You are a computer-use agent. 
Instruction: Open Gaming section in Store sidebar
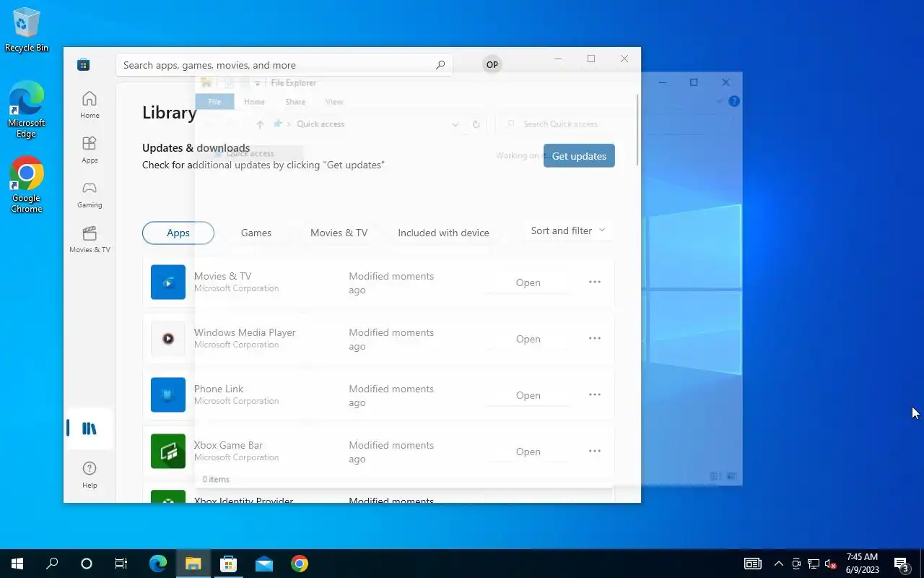(90, 194)
